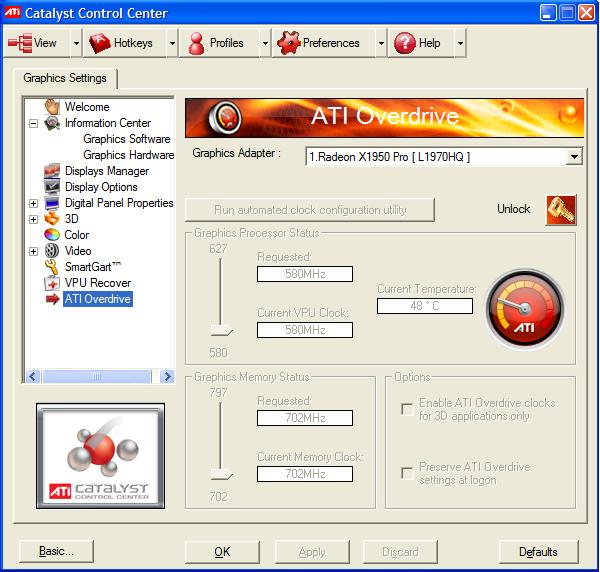Click the Current VPU Clock 580MHz field
Screen dimensions: 600x572
coord(305,330)
